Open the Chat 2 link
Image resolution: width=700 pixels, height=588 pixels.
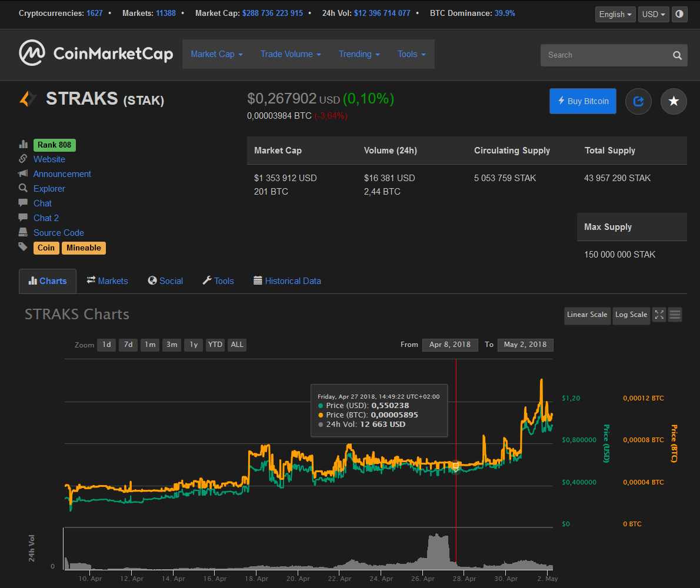click(x=46, y=218)
